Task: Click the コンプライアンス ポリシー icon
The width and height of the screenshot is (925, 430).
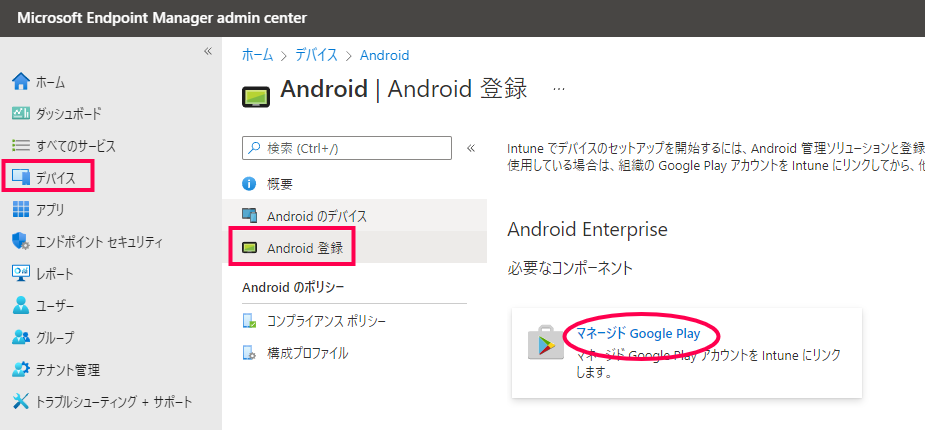Action: pos(250,321)
